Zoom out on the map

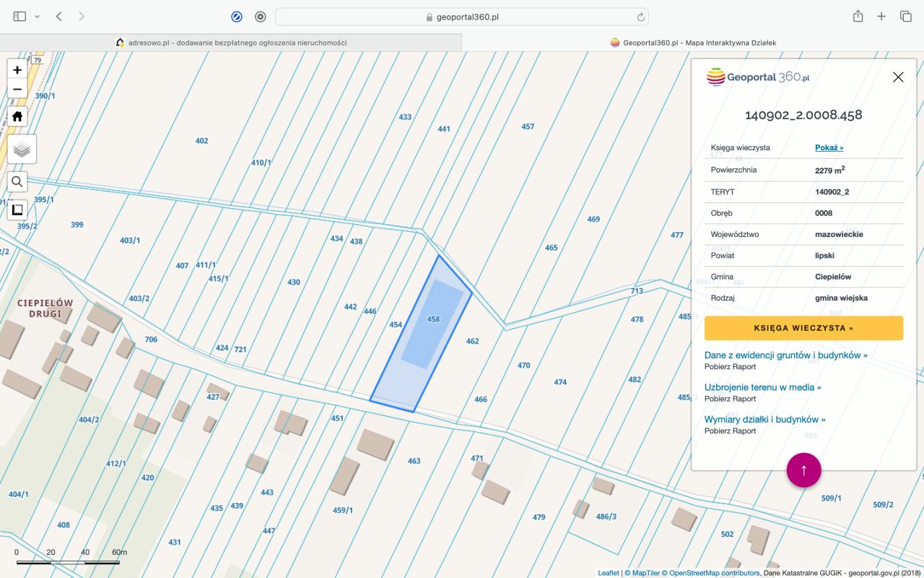pyautogui.click(x=17, y=90)
